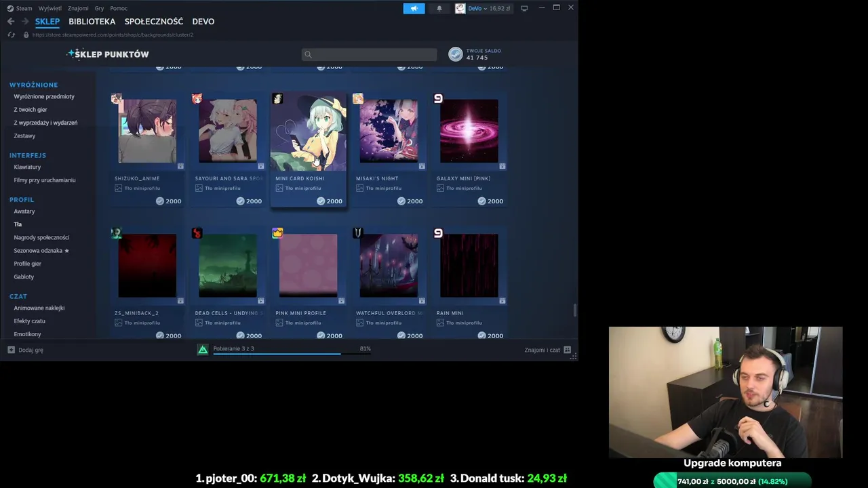This screenshot has height=488, width=868.
Task: Open the SHIZUKO_ANIME background thumbnail
Action: click(x=147, y=131)
